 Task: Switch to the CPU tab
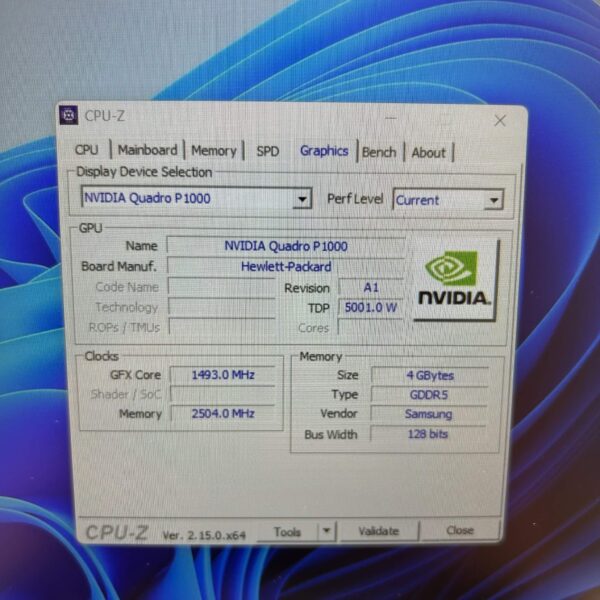pyautogui.click(x=87, y=150)
